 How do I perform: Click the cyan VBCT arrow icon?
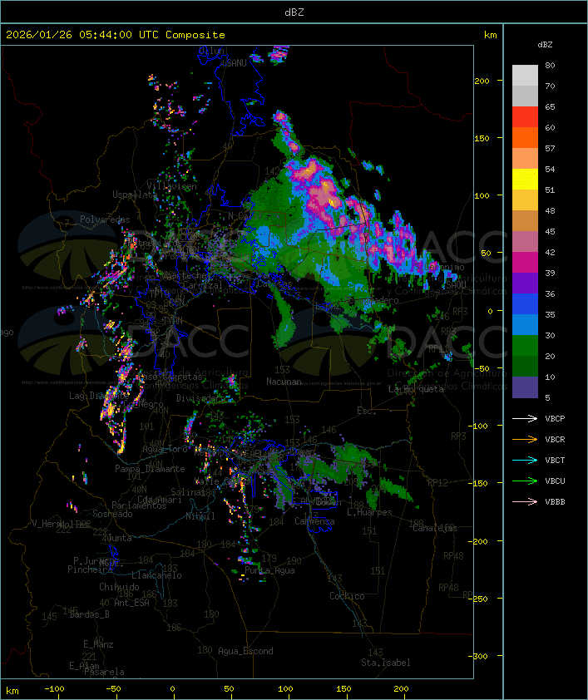(525, 460)
